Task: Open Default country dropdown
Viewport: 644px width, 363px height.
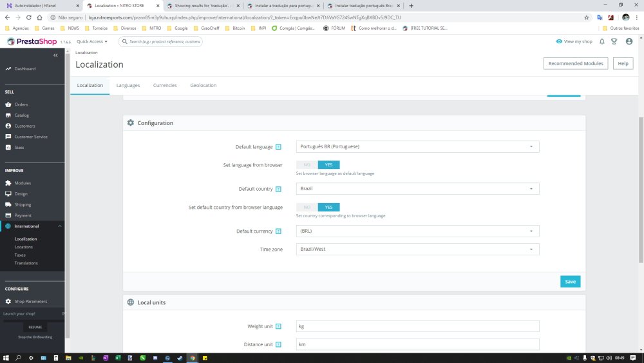Action: click(417, 189)
